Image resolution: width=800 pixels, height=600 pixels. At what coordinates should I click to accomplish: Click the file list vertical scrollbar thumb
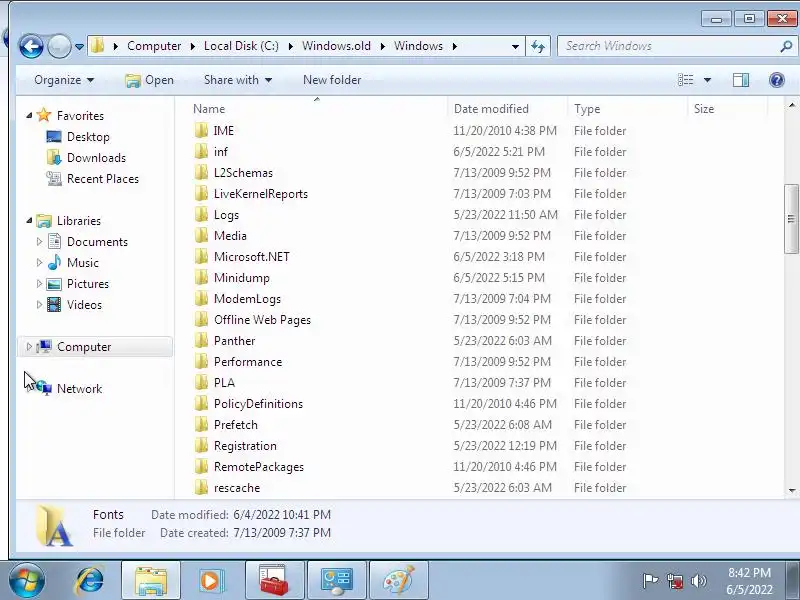coord(791,219)
